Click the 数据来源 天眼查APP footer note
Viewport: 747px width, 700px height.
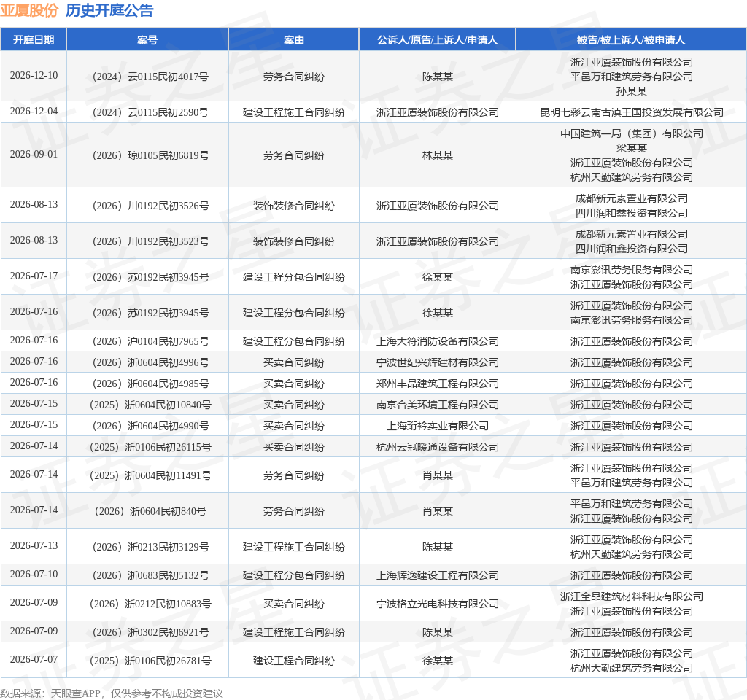pos(111,693)
